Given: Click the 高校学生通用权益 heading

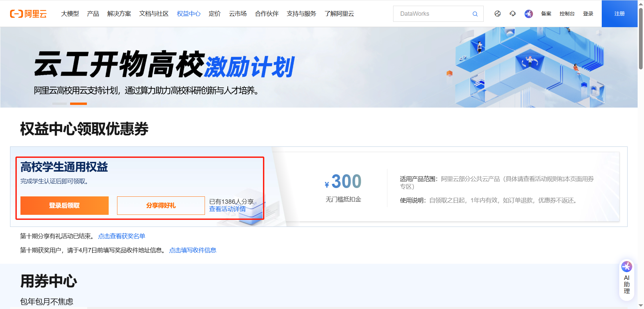Looking at the screenshot, I should click(64, 167).
